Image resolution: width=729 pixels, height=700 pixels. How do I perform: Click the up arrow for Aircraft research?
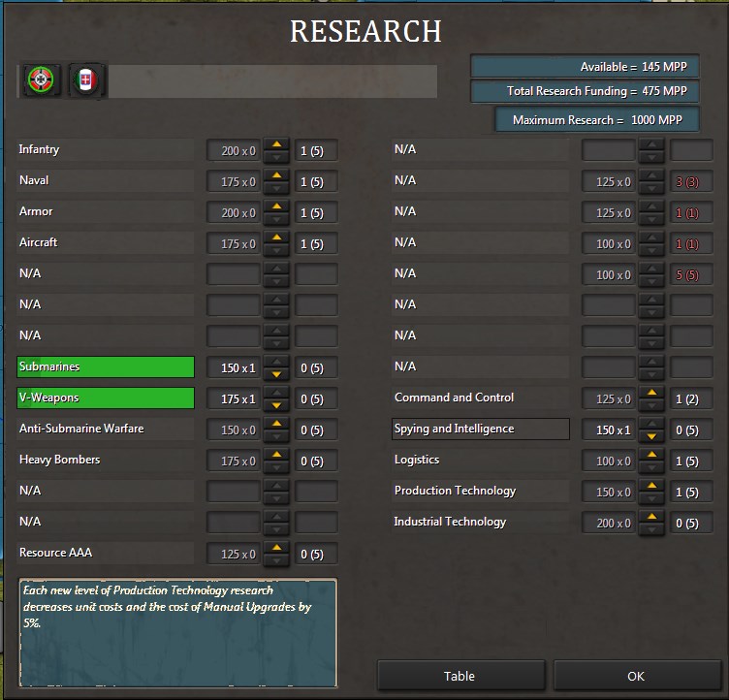point(276,238)
